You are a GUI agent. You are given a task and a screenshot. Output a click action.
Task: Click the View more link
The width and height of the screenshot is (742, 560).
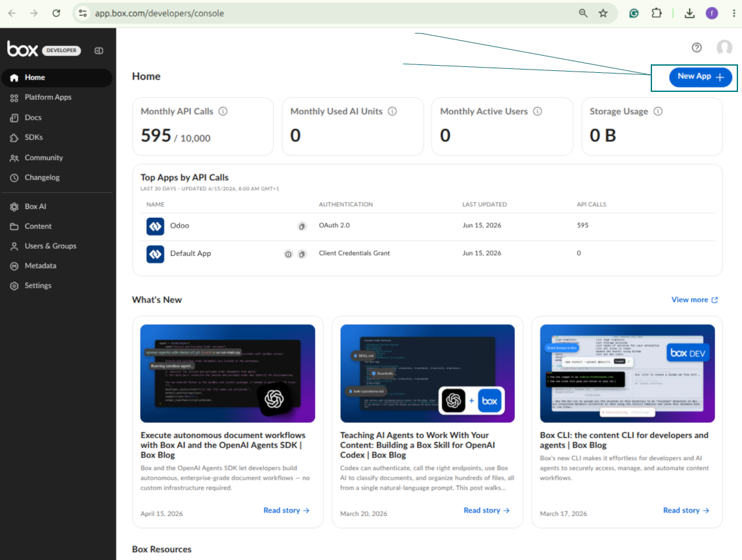(x=694, y=300)
